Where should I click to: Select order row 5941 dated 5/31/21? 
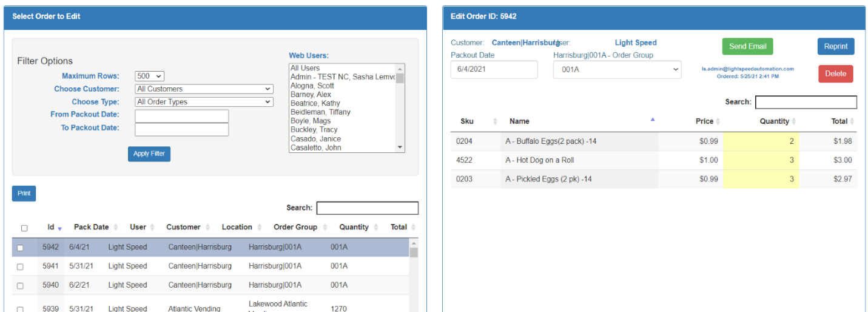pos(210,266)
